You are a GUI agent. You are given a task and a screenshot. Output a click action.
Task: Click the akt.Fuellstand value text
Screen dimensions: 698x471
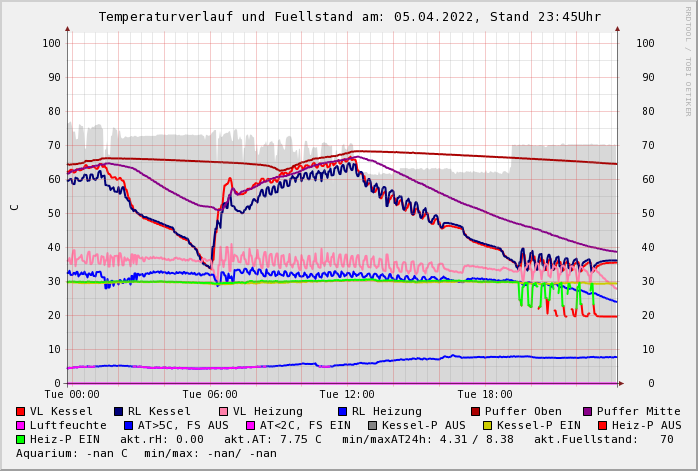pyautogui.click(x=604, y=439)
